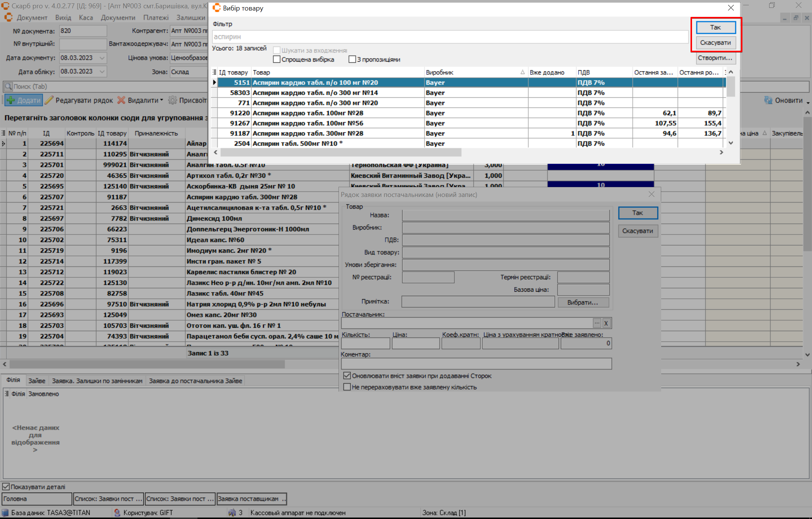Click the gear Присвоїти icon
The width and height of the screenshot is (812, 519).
(173, 100)
